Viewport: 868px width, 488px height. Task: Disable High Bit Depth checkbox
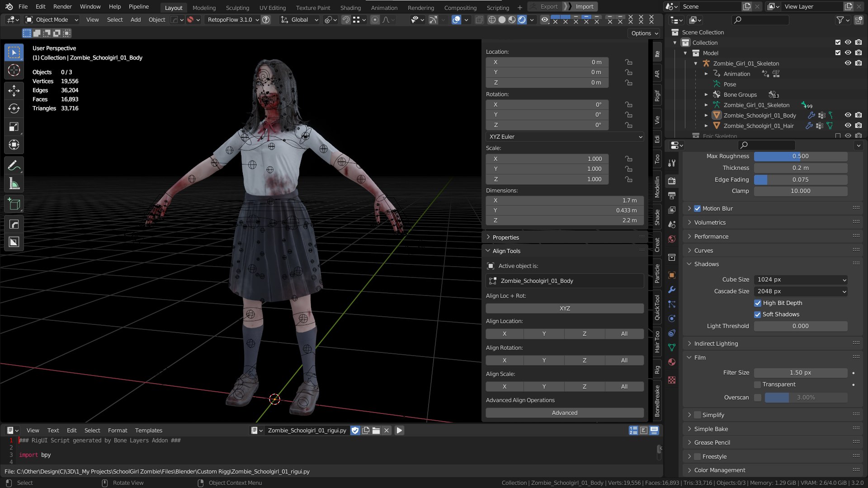[758, 303]
